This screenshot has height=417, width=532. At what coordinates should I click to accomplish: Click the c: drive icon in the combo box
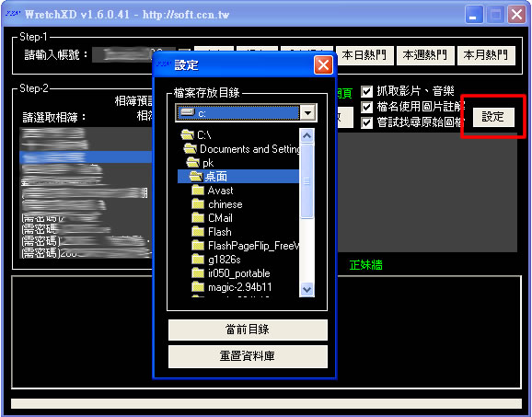187,112
